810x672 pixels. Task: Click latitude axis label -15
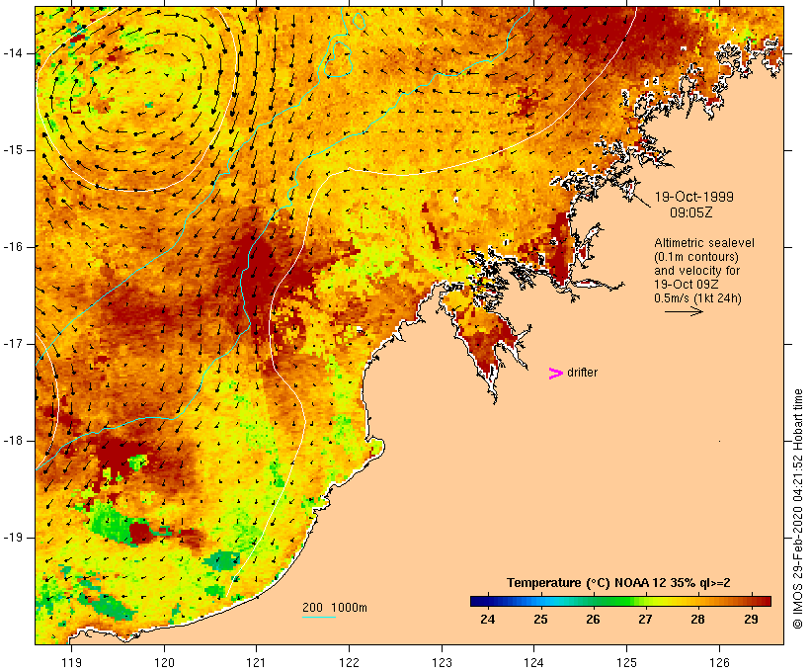(x=13, y=150)
